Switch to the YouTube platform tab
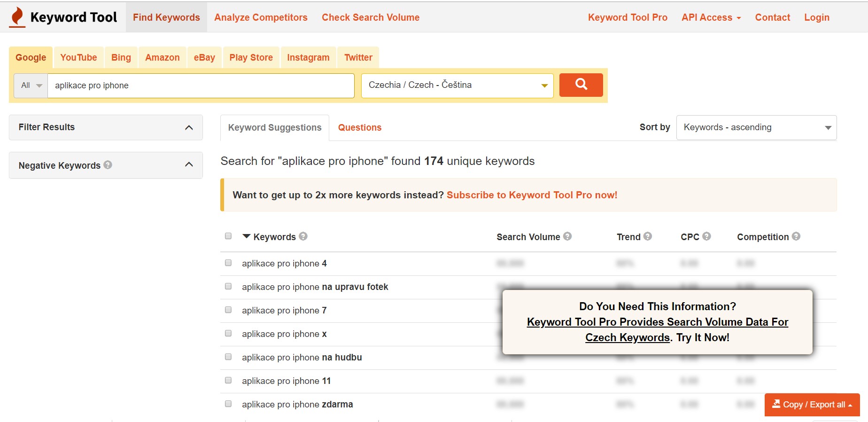 click(x=78, y=58)
